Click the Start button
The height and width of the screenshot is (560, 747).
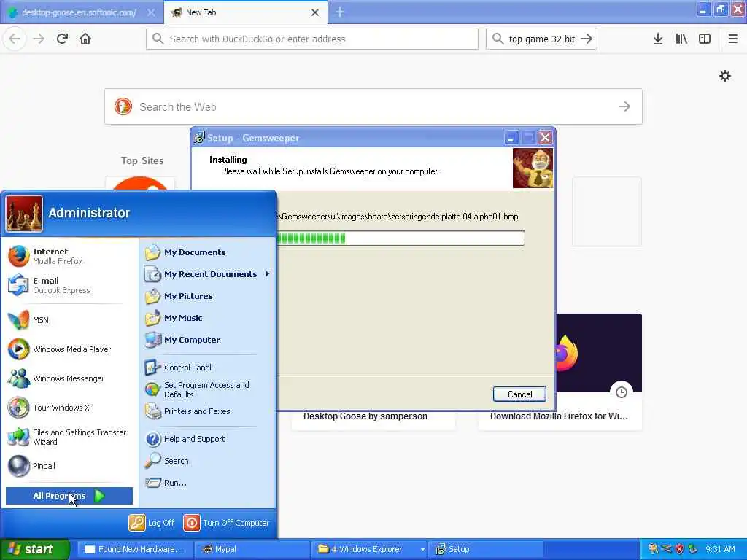tap(35, 549)
